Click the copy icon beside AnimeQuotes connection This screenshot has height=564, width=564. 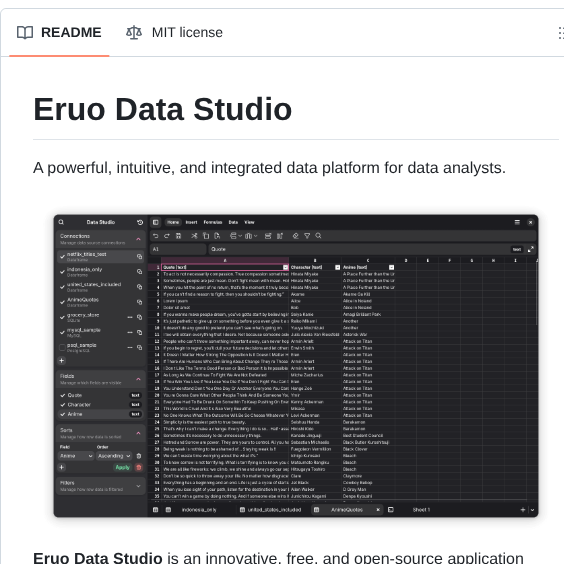(x=140, y=302)
